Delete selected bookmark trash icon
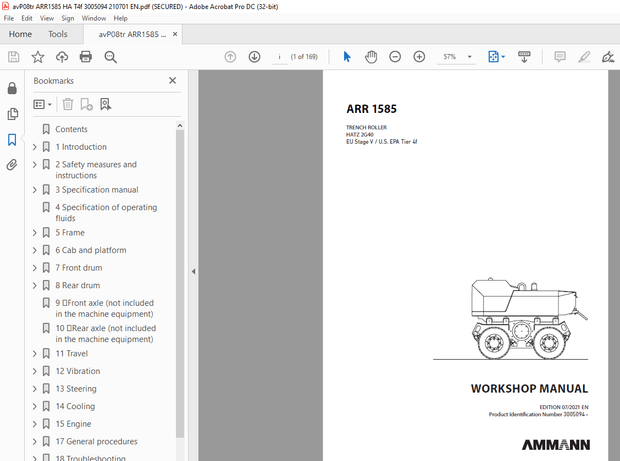The image size is (620, 461). pyautogui.click(x=68, y=104)
